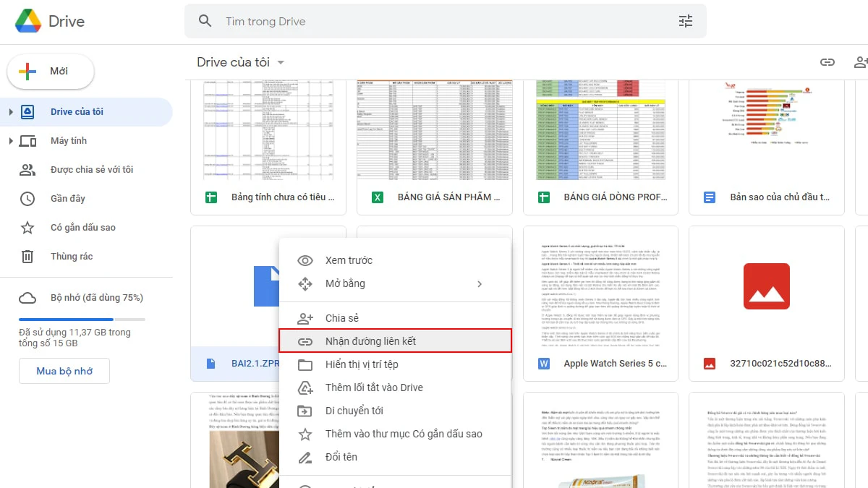Image resolution: width=868 pixels, height=488 pixels.
Task: Click the move-to folder icon in menu
Action: 305,411
